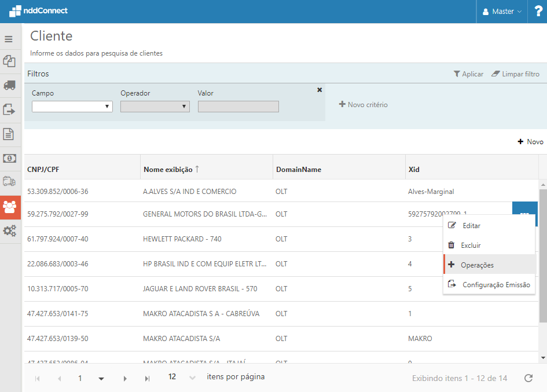Click Limpar filtro to clear filters
The width and height of the screenshot is (547, 392).
(x=515, y=74)
